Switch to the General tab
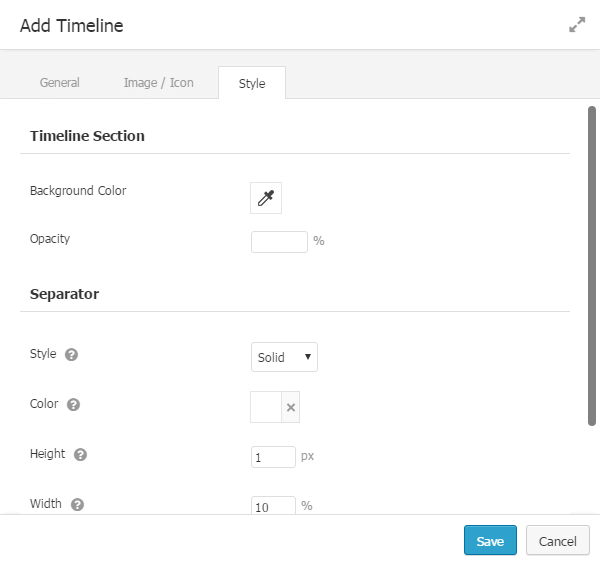Screen dimensions: 600x565 point(60,83)
